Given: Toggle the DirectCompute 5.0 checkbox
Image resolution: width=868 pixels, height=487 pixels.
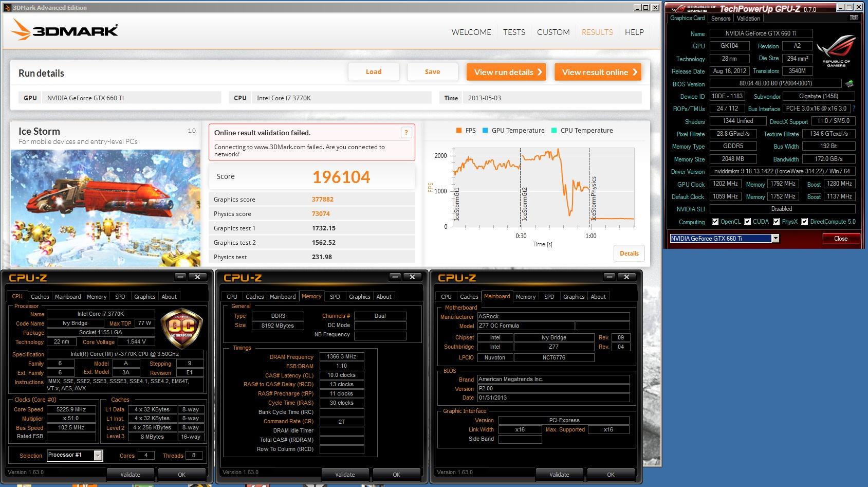Looking at the screenshot, I should tap(805, 222).
